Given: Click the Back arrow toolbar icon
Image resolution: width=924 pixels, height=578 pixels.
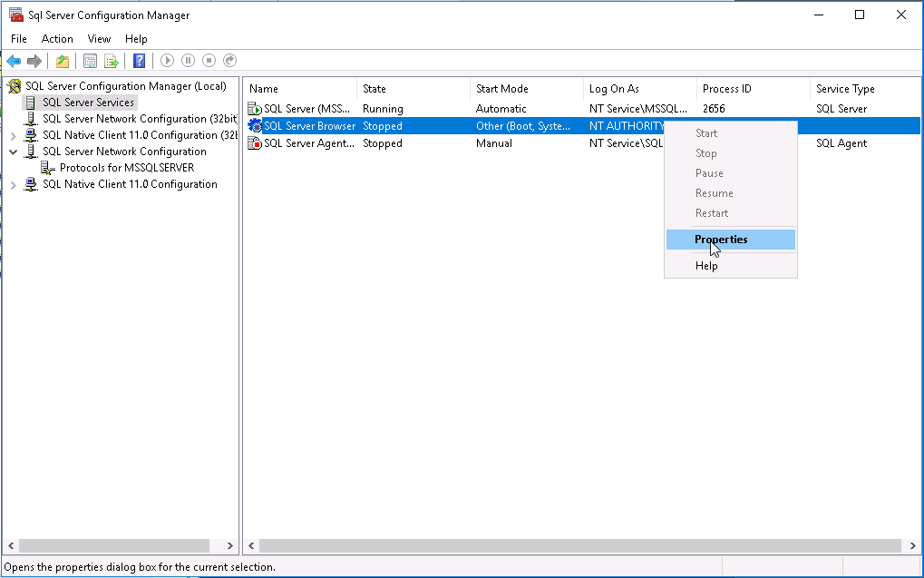Looking at the screenshot, I should 14,61.
